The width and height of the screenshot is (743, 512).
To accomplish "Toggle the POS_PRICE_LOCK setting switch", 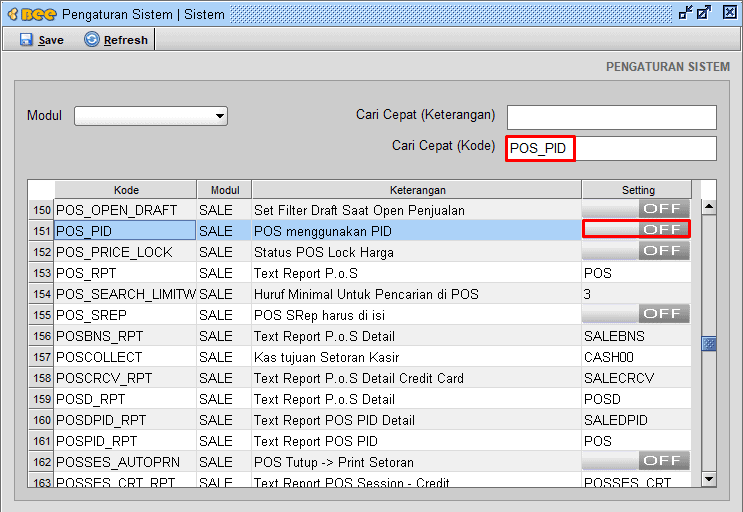I will point(636,251).
